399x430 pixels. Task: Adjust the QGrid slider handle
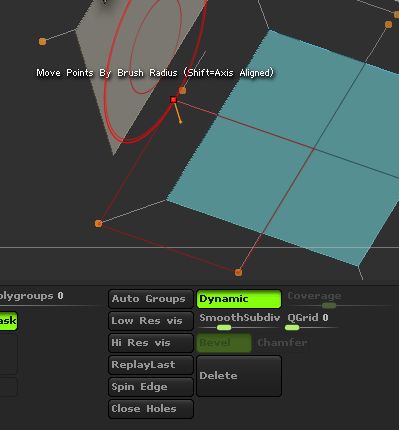click(x=292, y=328)
